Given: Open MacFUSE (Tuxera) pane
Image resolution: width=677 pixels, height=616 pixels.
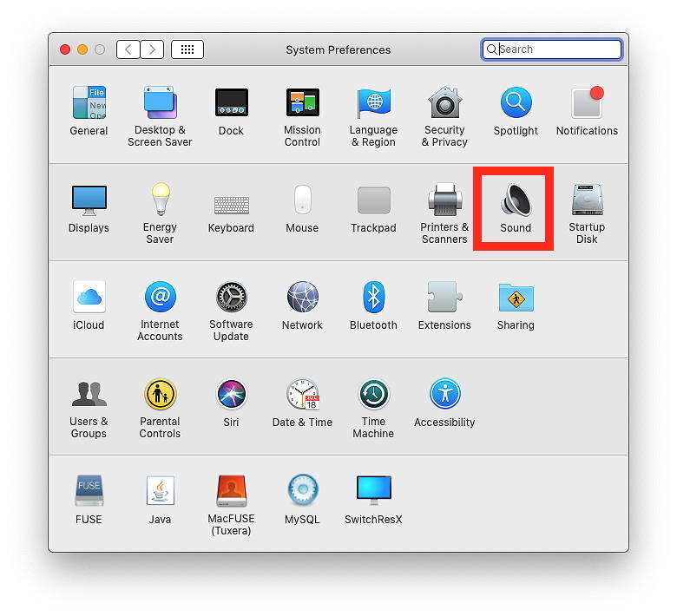Looking at the screenshot, I should (x=232, y=505).
